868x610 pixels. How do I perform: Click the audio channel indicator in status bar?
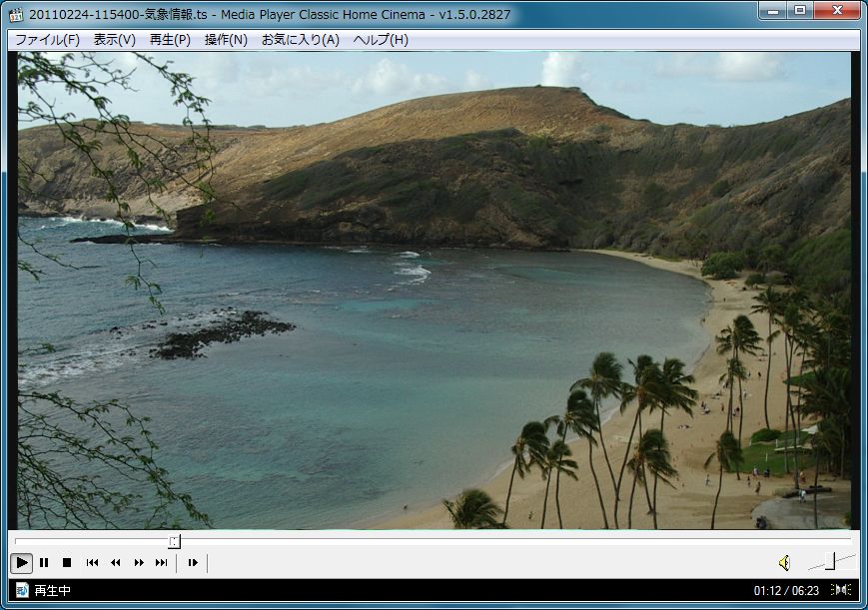click(x=841, y=590)
